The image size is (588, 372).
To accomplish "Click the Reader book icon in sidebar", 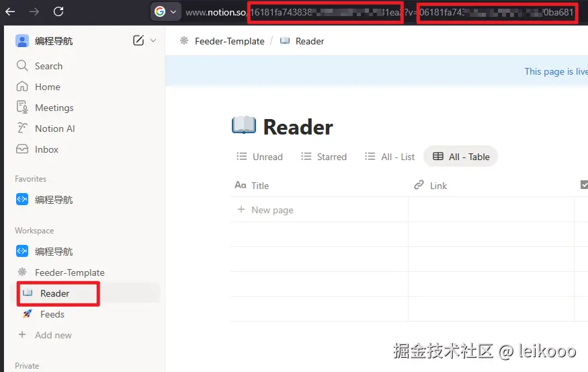I will click(x=28, y=293).
